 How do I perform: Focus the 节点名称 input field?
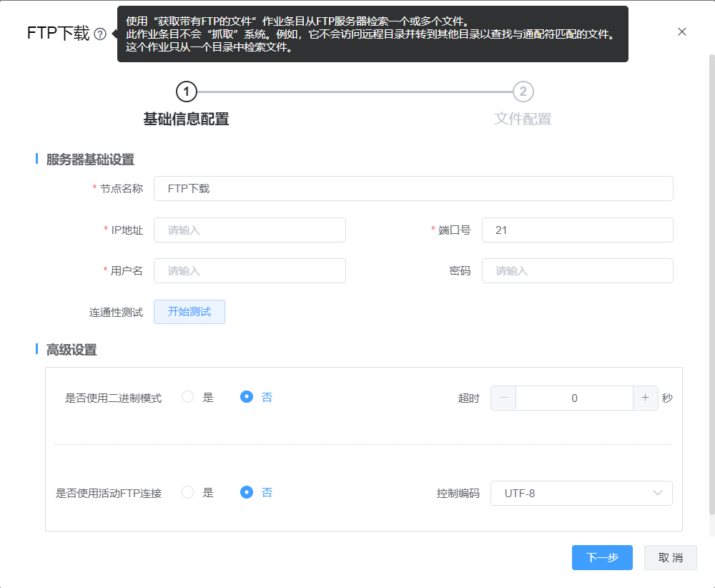[x=413, y=189]
